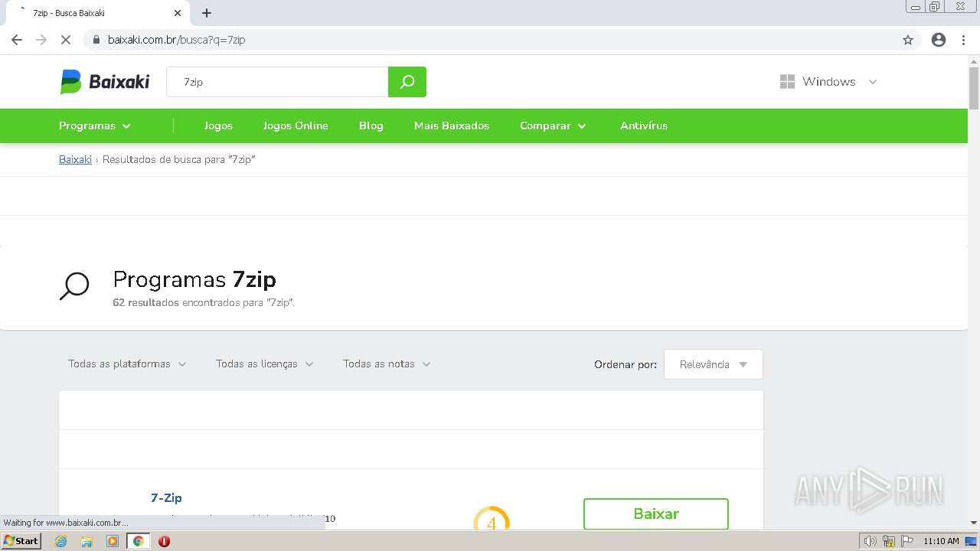Click the Baixar button for 7-Zip
Image resolution: width=980 pixels, height=551 pixels.
tap(656, 514)
